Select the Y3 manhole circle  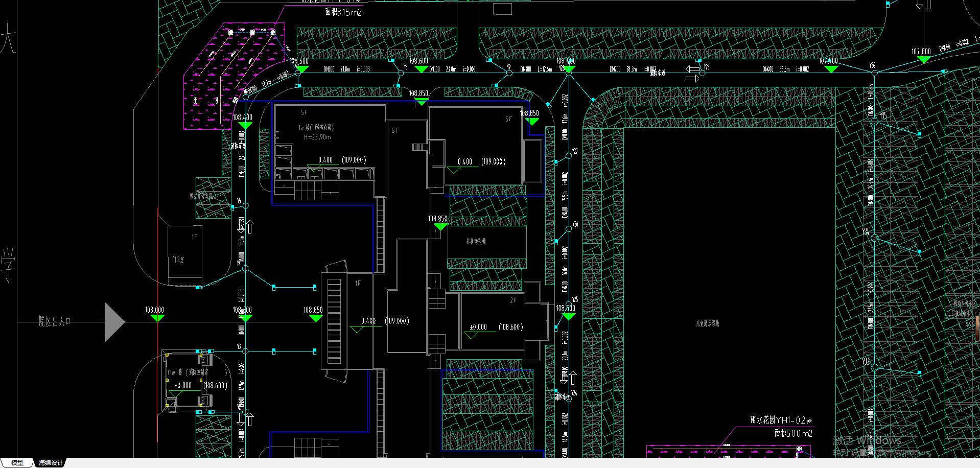pos(245,352)
